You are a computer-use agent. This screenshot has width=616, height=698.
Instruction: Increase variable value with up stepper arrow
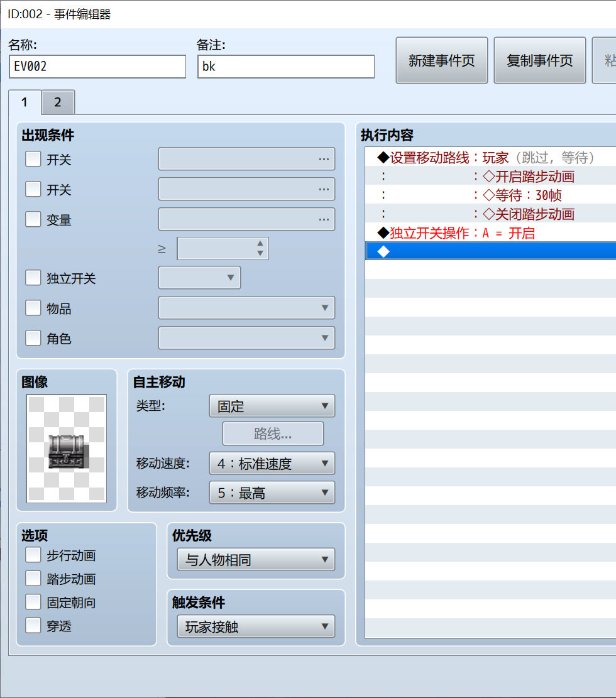pos(260,243)
